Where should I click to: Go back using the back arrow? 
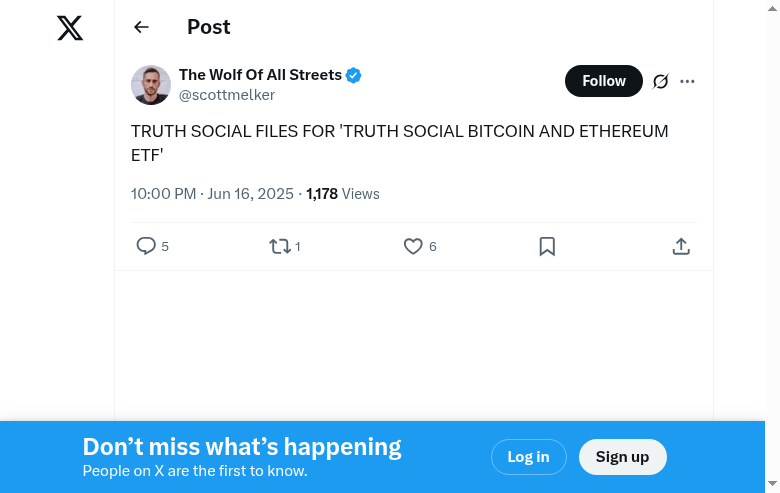[x=141, y=28]
